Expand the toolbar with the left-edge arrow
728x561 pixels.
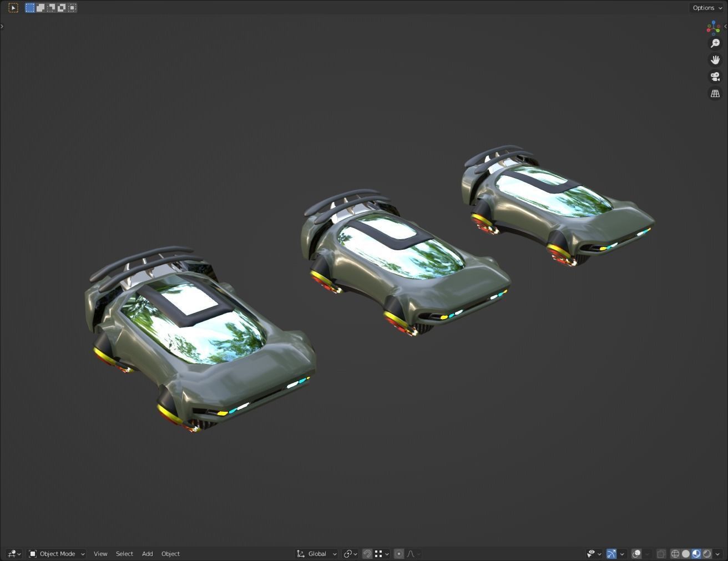(2, 26)
